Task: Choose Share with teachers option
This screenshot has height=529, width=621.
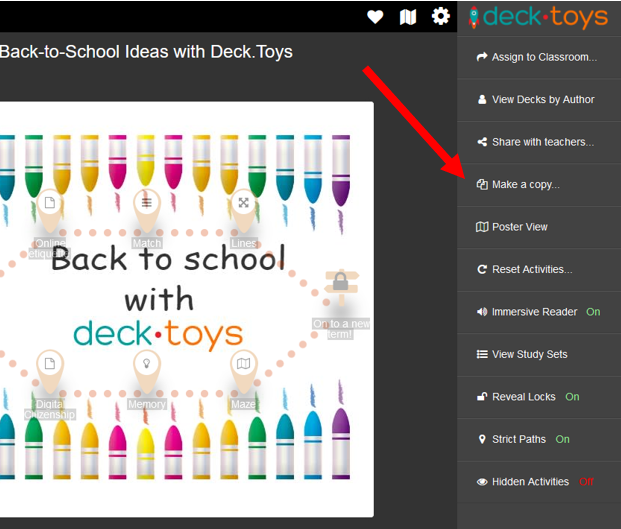Action: (539, 142)
